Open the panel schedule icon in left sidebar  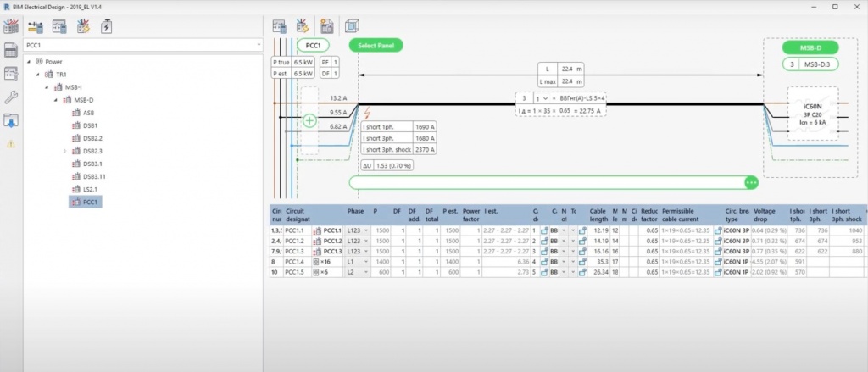pos(11,26)
